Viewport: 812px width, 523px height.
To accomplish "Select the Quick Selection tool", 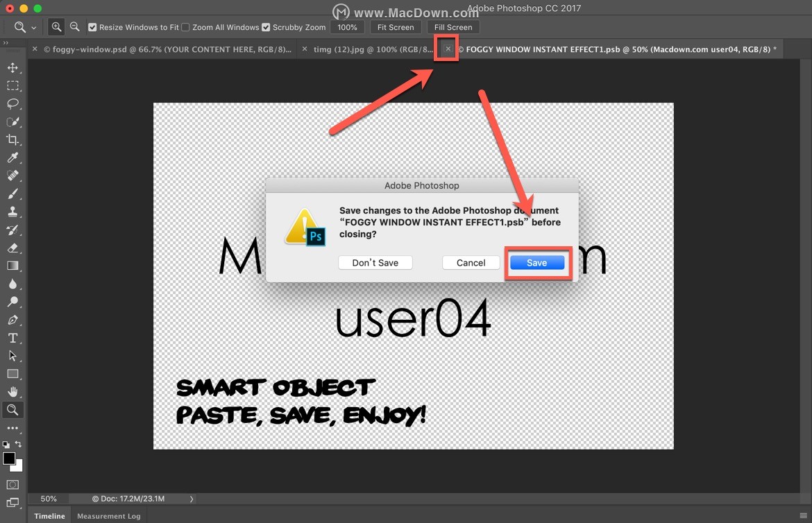I will (x=12, y=121).
